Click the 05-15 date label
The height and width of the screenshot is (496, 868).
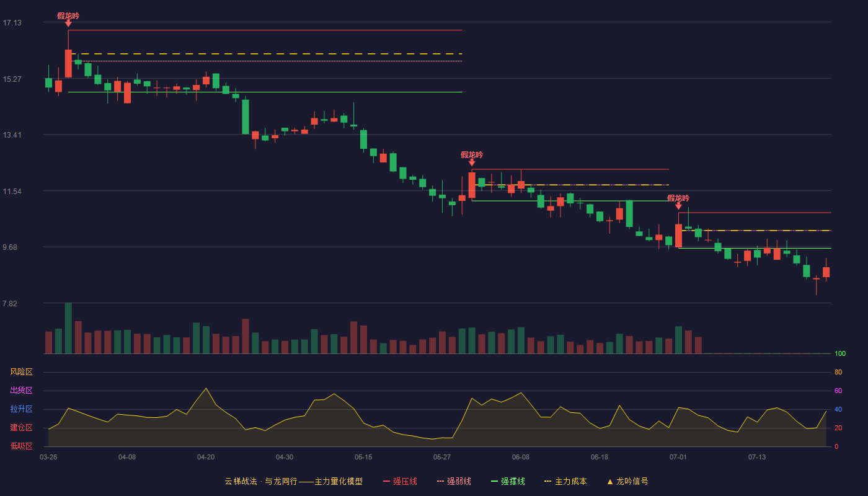click(x=363, y=457)
